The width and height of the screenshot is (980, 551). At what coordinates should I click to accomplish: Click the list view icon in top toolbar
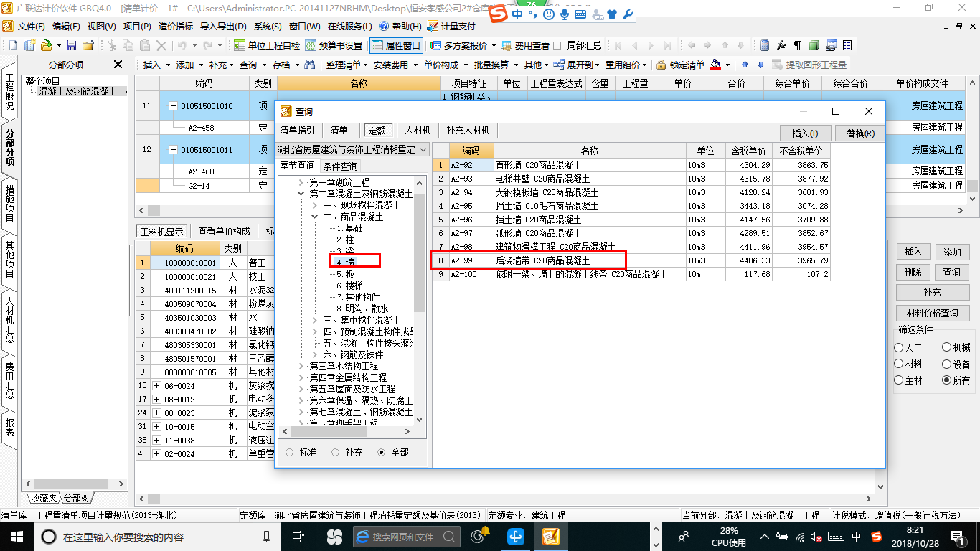847,45
